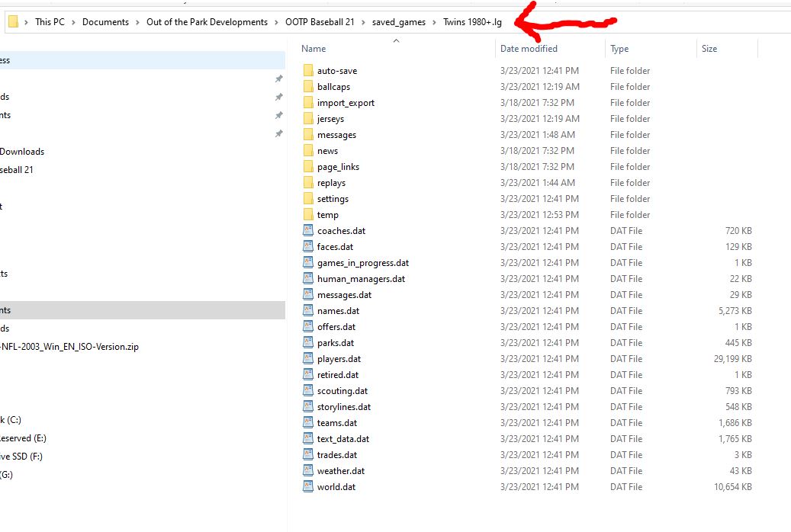Sort files by Size column header

[709, 49]
